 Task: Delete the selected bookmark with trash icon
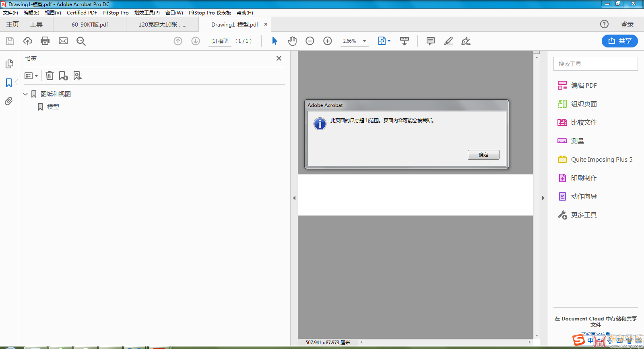(x=50, y=76)
